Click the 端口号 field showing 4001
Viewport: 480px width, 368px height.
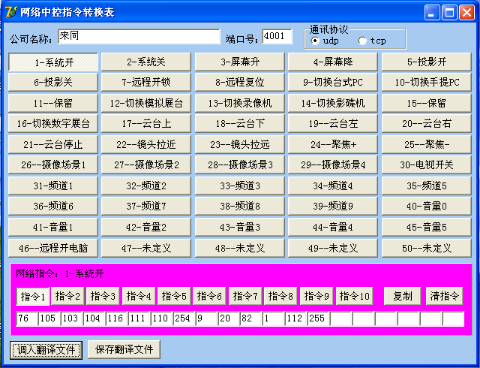click(277, 36)
